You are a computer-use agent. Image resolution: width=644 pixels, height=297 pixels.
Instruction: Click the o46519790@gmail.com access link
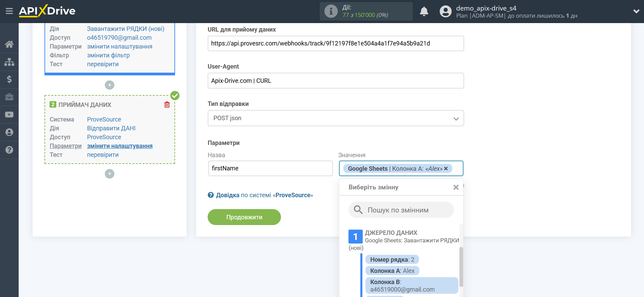[x=119, y=38]
